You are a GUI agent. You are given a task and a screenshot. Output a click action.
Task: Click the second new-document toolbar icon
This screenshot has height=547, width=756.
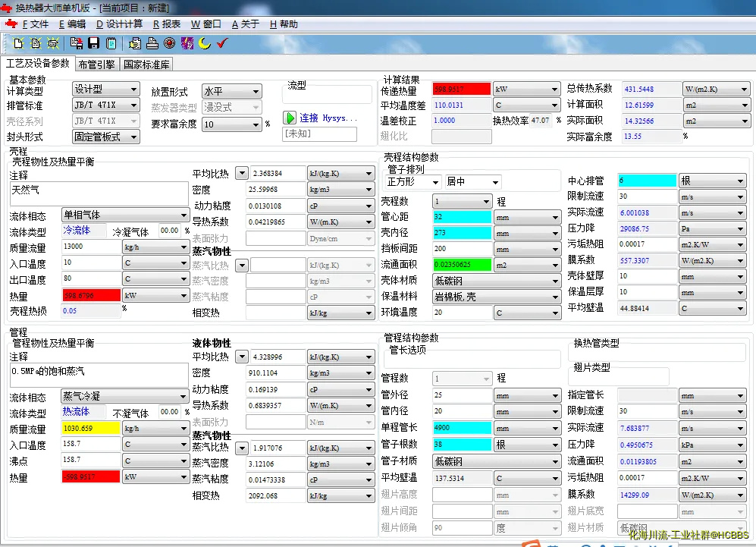[36, 43]
